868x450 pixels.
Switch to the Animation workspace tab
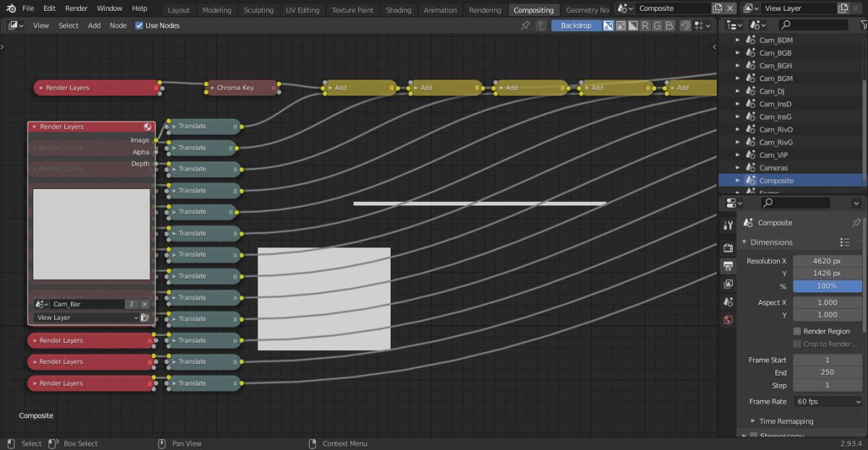(x=440, y=10)
